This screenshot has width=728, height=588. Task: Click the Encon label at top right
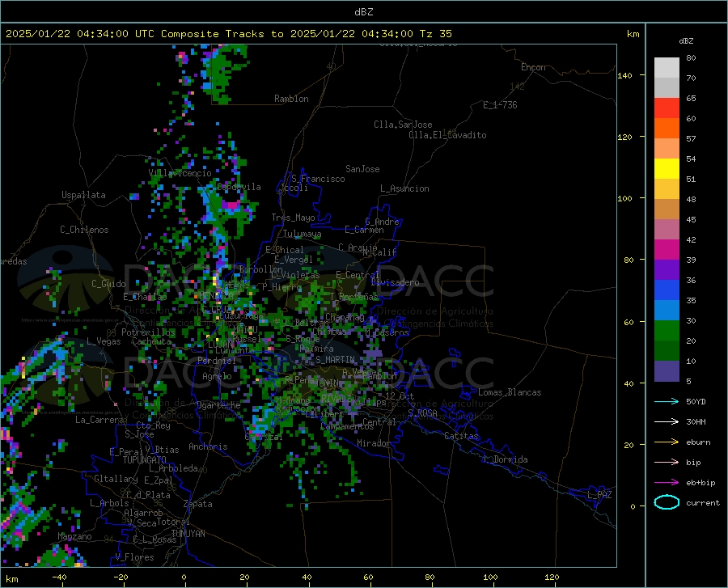(x=533, y=67)
